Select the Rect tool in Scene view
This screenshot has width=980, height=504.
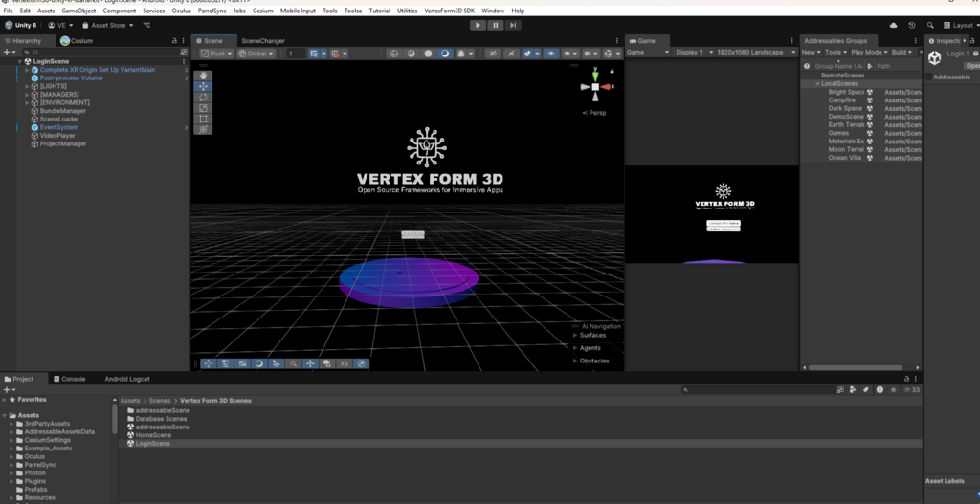point(203,119)
